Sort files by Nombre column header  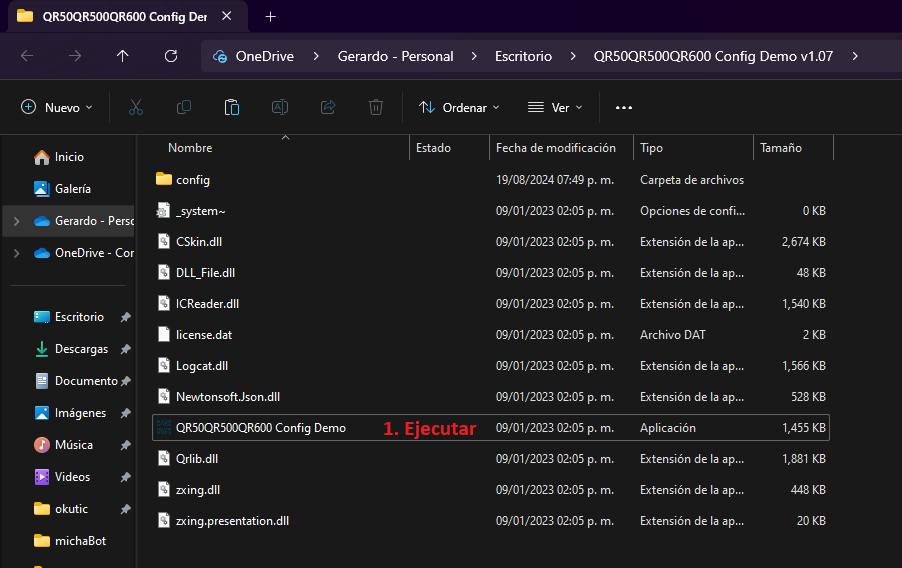[x=190, y=148]
